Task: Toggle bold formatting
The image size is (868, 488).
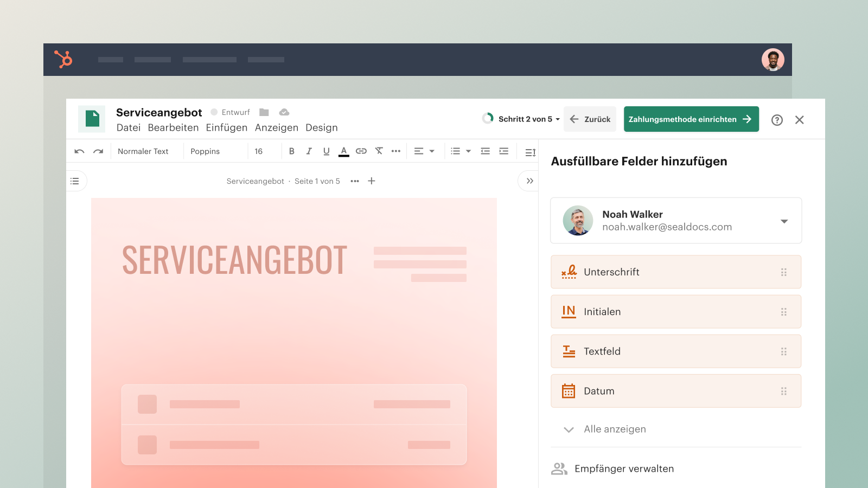Action: tap(292, 151)
